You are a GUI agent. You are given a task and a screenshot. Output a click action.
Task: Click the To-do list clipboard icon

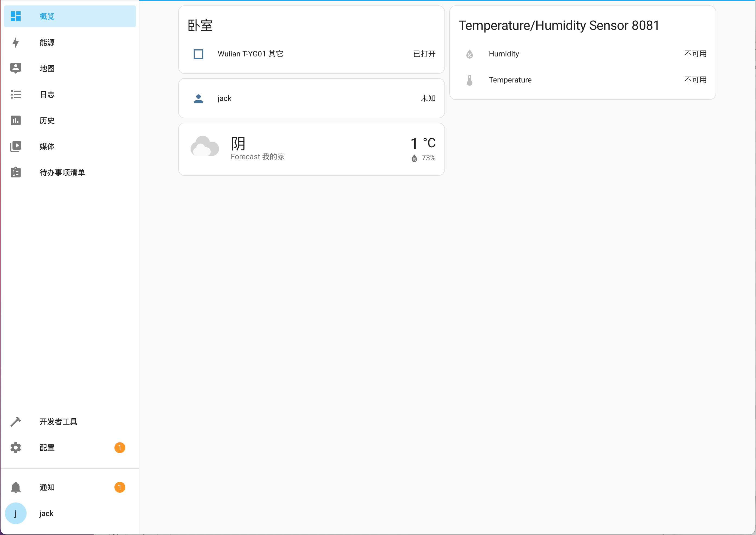click(x=15, y=172)
